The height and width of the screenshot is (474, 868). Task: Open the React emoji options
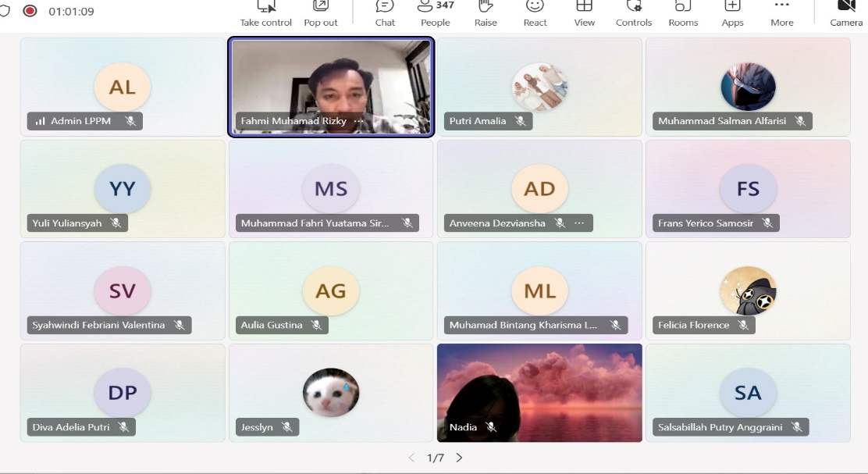pos(535,13)
